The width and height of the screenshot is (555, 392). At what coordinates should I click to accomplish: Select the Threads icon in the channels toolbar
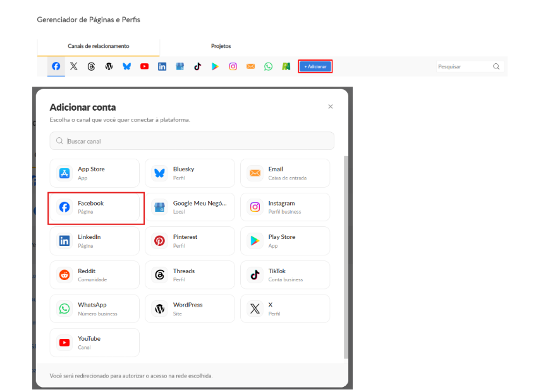91,66
